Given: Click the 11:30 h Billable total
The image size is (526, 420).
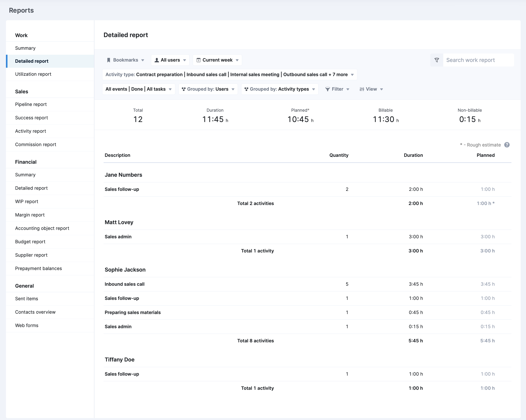Looking at the screenshot, I should pos(386,119).
